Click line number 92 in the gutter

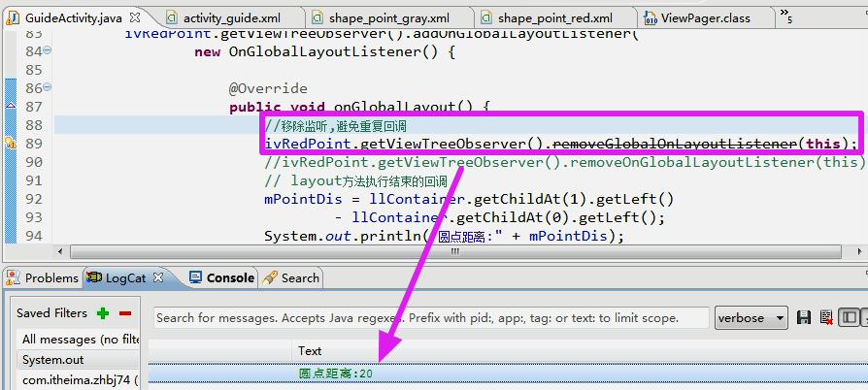point(34,199)
